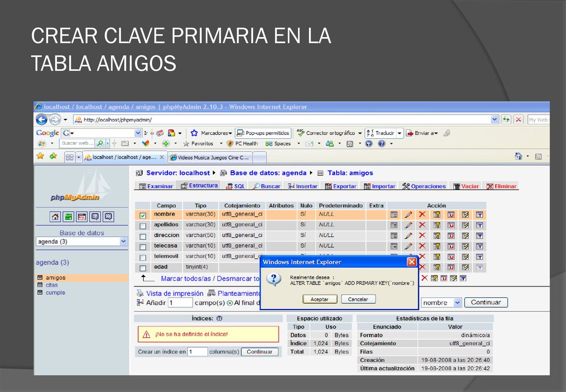Check the apellidos field checkbox
The width and height of the screenshot is (566, 392).
143,226
